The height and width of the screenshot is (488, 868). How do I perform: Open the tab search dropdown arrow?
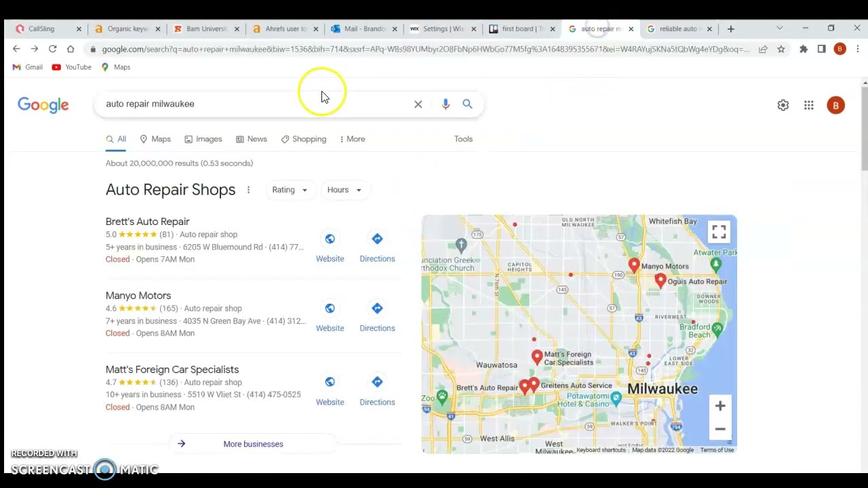pos(779,28)
